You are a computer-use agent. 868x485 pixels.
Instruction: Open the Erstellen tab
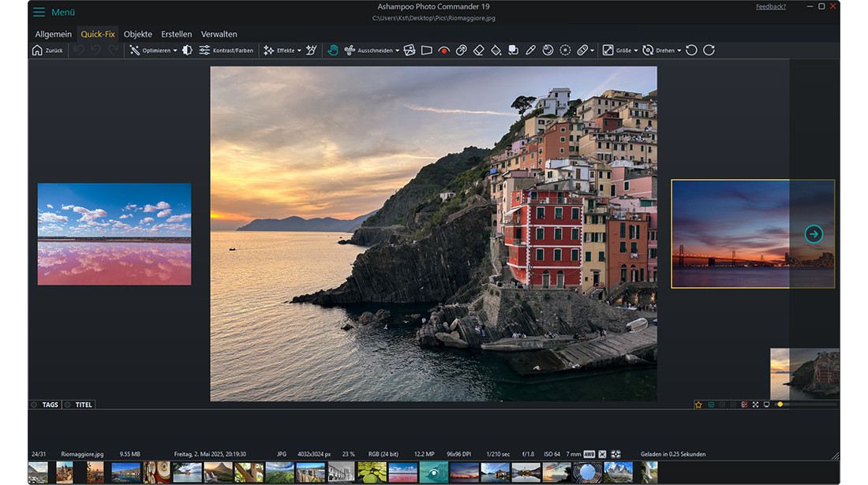point(177,34)
